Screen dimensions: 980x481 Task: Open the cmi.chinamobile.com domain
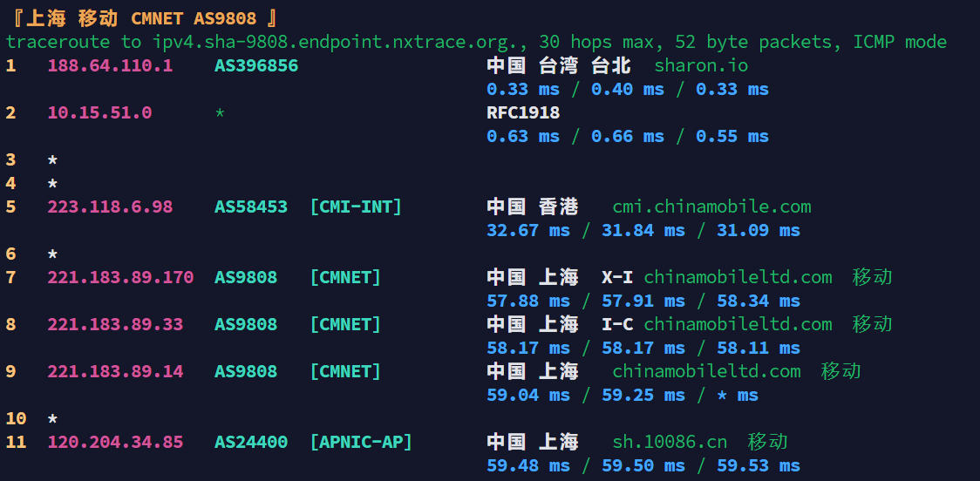tap(711, 207)
